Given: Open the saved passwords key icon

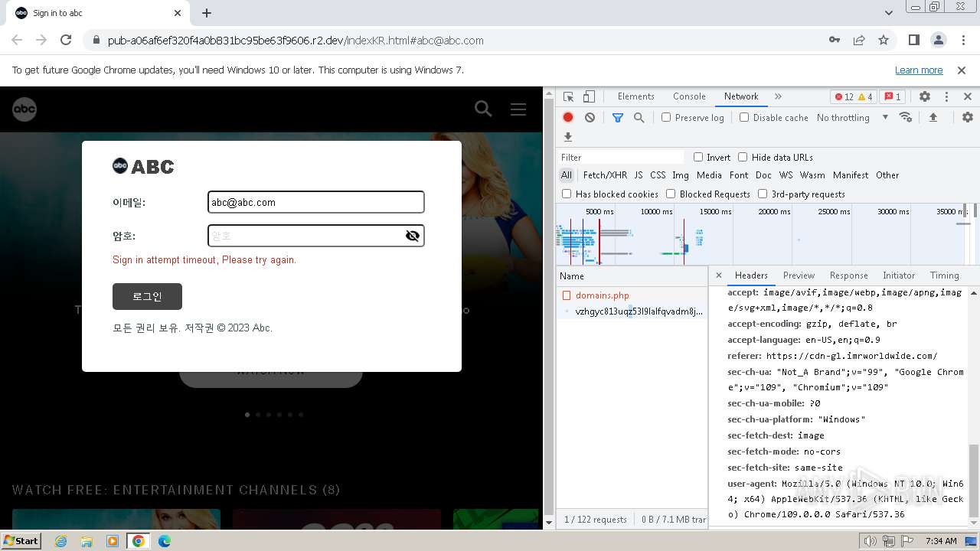Looking at the screenshot, I should coord(835,40).
